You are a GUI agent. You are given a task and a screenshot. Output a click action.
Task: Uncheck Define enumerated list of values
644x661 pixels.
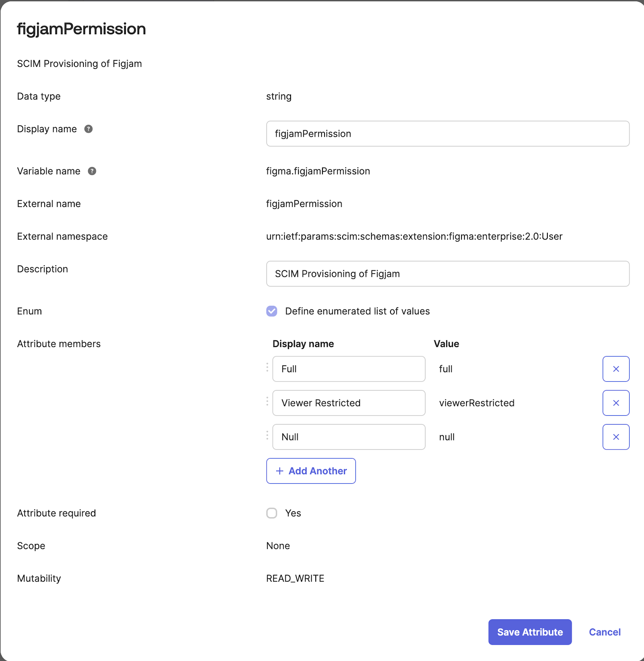click(x=272, y=311)
